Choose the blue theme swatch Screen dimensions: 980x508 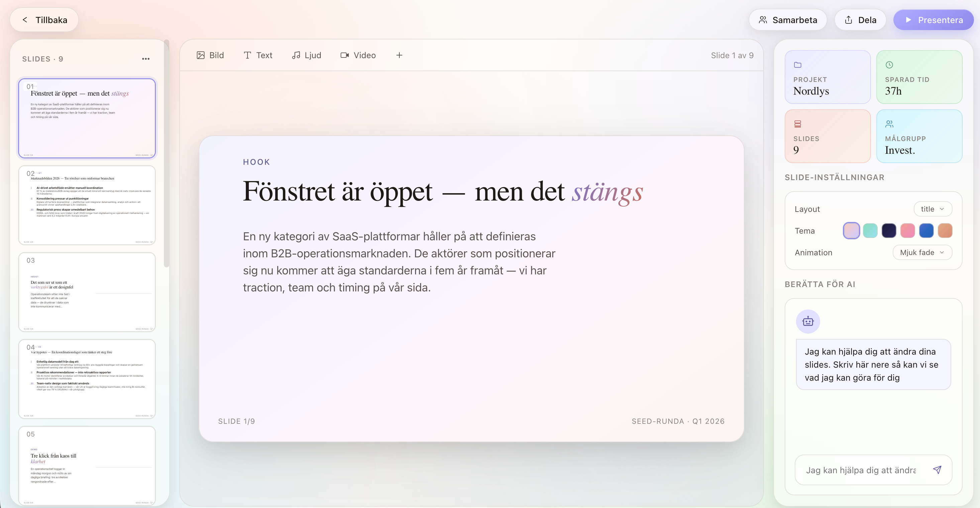click(x=926, y=230)
